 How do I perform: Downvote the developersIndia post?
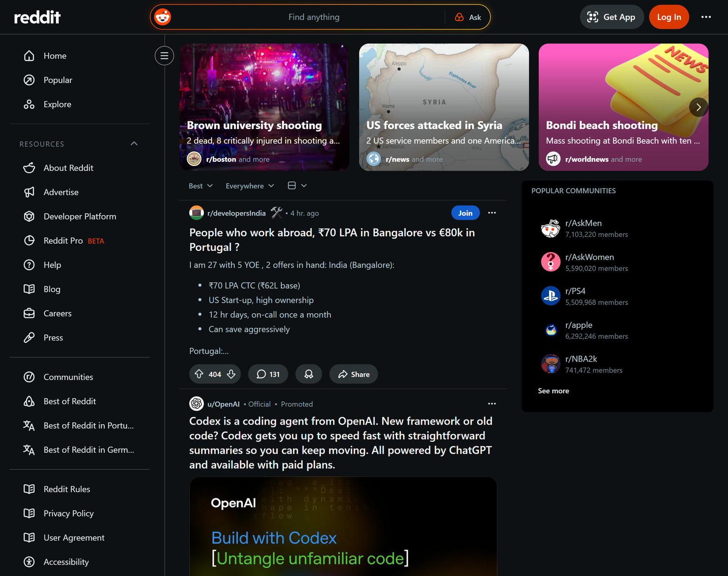pyautogui.click(x=231, y=374)
